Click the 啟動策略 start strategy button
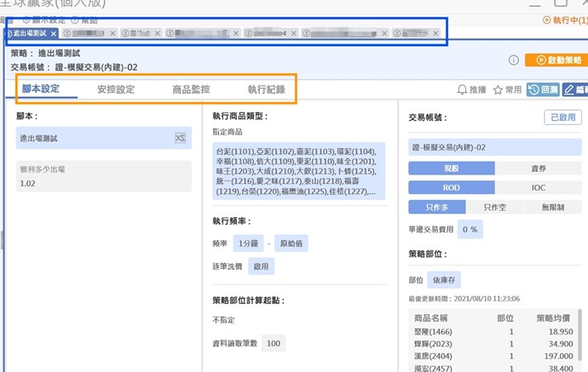This screenshot has width=588, height=372. (x=556, y=60)
